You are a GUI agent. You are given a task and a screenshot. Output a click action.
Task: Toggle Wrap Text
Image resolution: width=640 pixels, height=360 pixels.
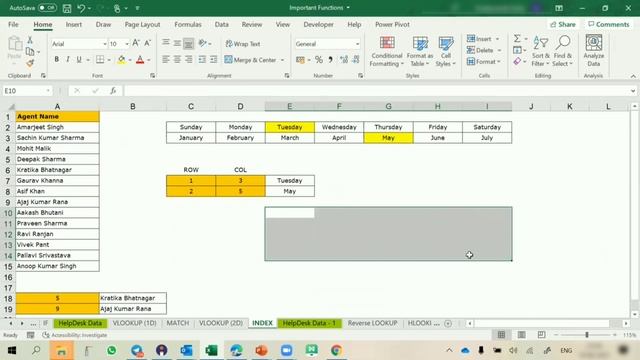coord(243,44)
